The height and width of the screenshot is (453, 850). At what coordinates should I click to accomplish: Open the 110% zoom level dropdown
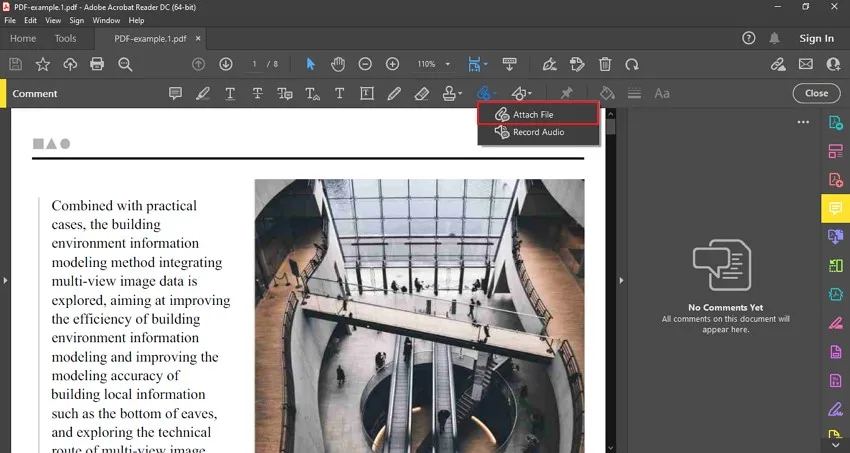(447, 64)
